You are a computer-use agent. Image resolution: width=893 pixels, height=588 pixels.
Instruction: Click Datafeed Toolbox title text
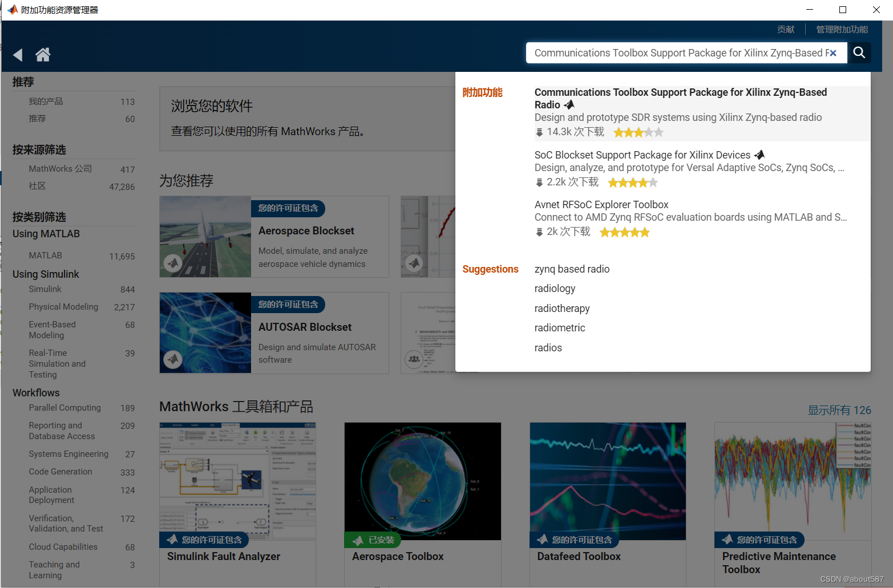[x=579, y=557]
